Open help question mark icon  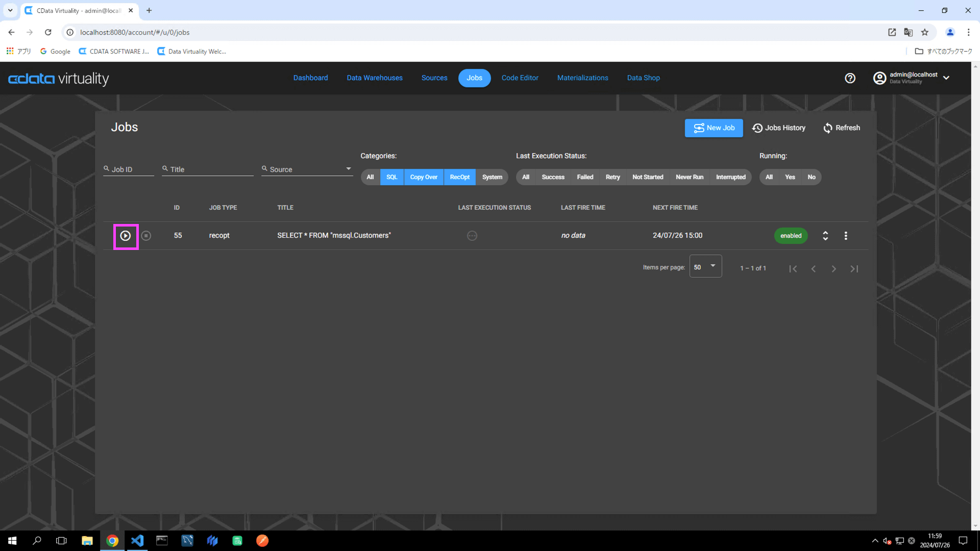click(x=850, y=78)
